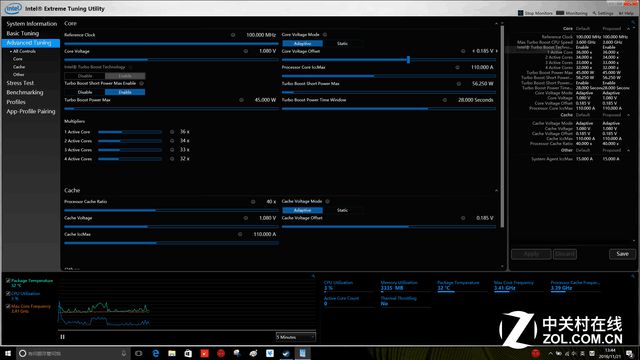Open the Help menu in header
This screenshot has width=640, height=360.
tap(626, 13)
